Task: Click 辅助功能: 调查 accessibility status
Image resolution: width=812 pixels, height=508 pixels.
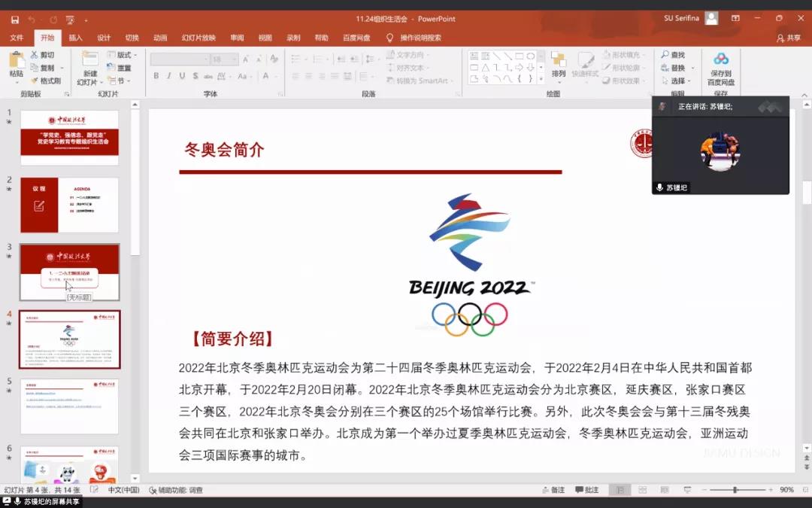Action: [176, 490]
